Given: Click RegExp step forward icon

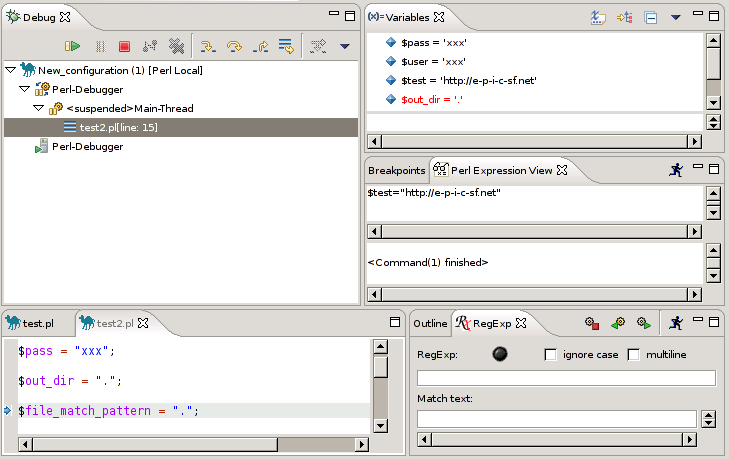Looking at the screenshot, I should click(x=644, y=323).
